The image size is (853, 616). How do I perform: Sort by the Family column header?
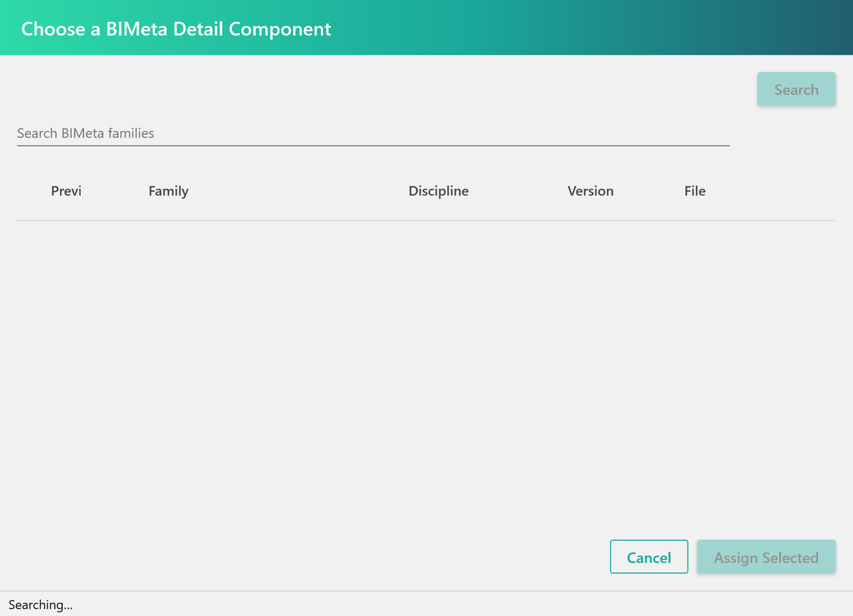[x=168, y=191]
